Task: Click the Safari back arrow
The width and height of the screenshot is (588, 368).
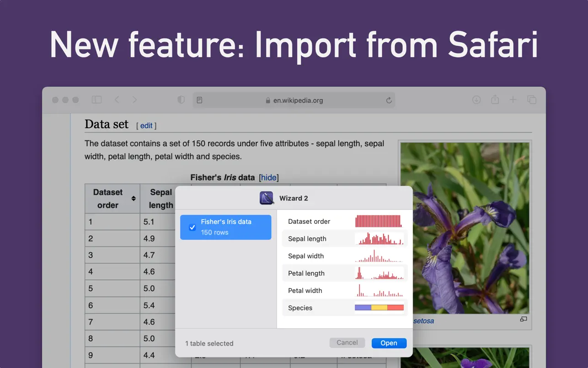Action: pyautogui.click(x=117, y=100)
